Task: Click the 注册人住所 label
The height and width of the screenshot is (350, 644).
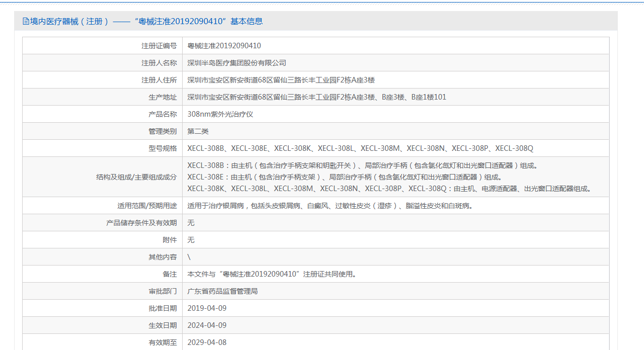Action: point(159,80)
